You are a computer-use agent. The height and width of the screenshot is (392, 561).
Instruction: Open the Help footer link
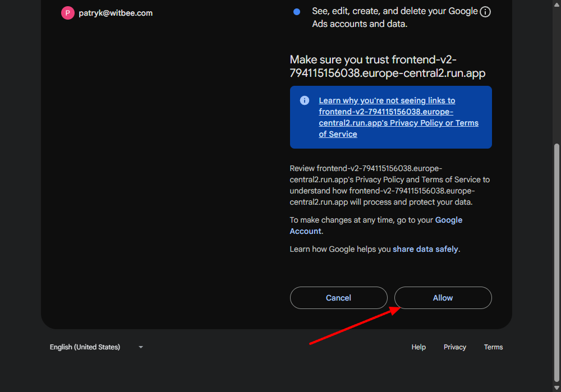(419, 347)
